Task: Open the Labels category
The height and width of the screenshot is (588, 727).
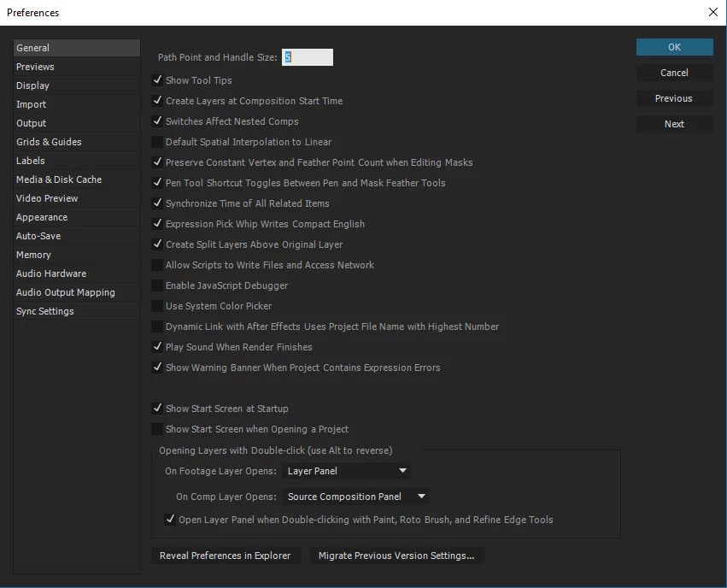Action: click(x=77, y=161)
